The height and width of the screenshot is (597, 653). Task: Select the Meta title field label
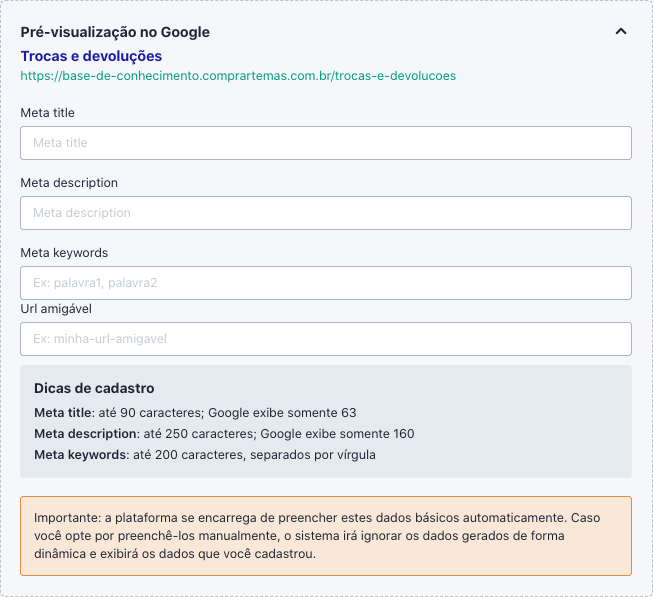(47, 113)
